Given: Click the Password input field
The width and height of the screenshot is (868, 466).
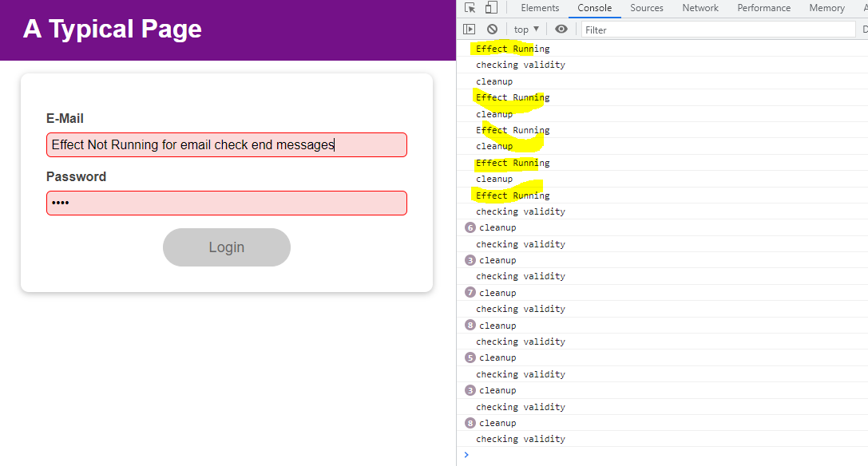Looking at the screenshot, I should (227, 203).
